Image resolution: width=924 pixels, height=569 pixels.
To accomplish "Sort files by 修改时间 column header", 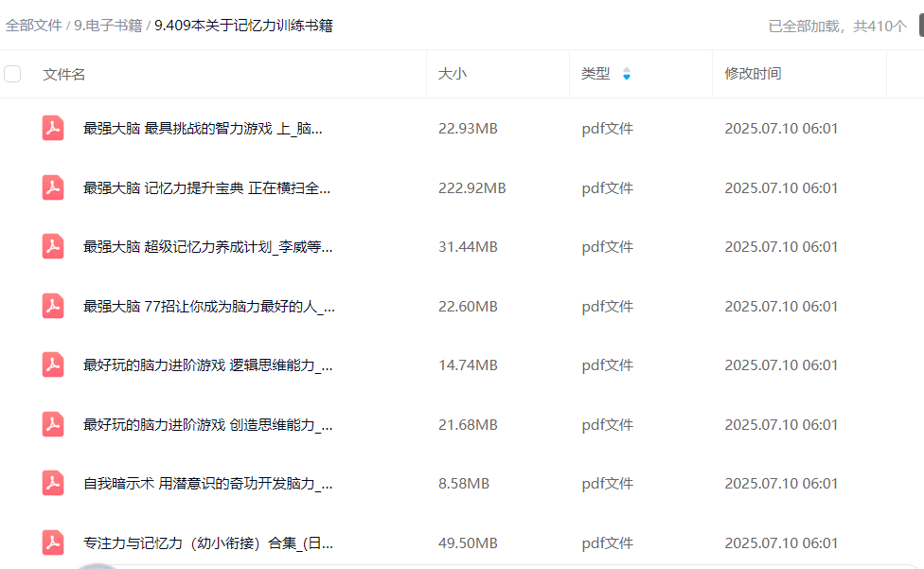I will [753, 74].
